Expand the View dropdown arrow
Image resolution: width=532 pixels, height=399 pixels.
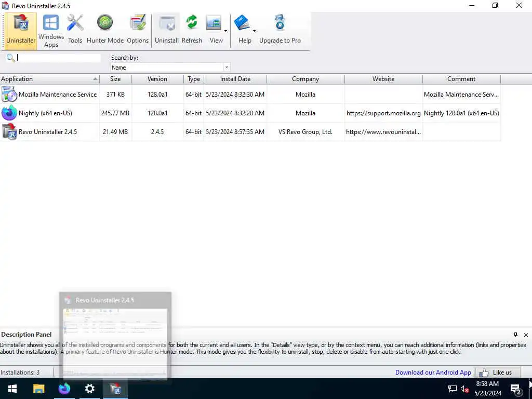tap(225, 31)
